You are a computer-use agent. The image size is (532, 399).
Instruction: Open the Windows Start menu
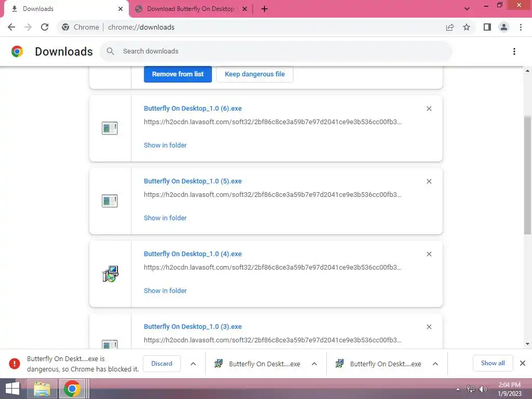(x=12, y=389)
